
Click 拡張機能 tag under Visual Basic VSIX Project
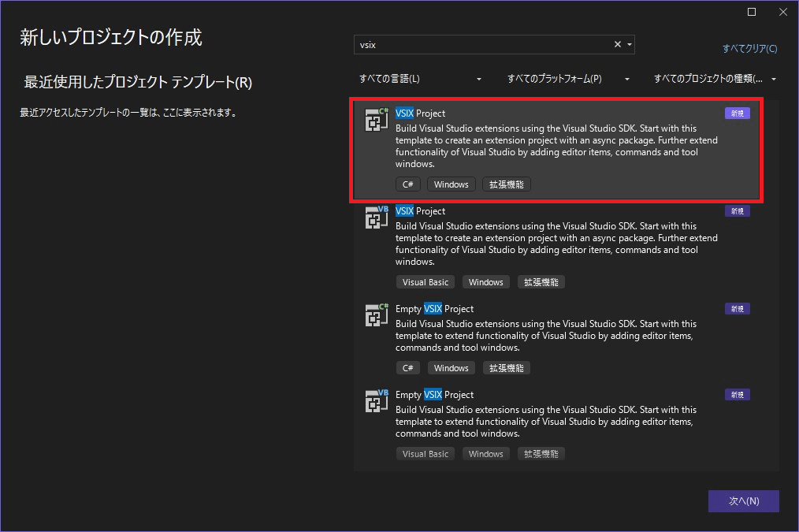(541, 282)
